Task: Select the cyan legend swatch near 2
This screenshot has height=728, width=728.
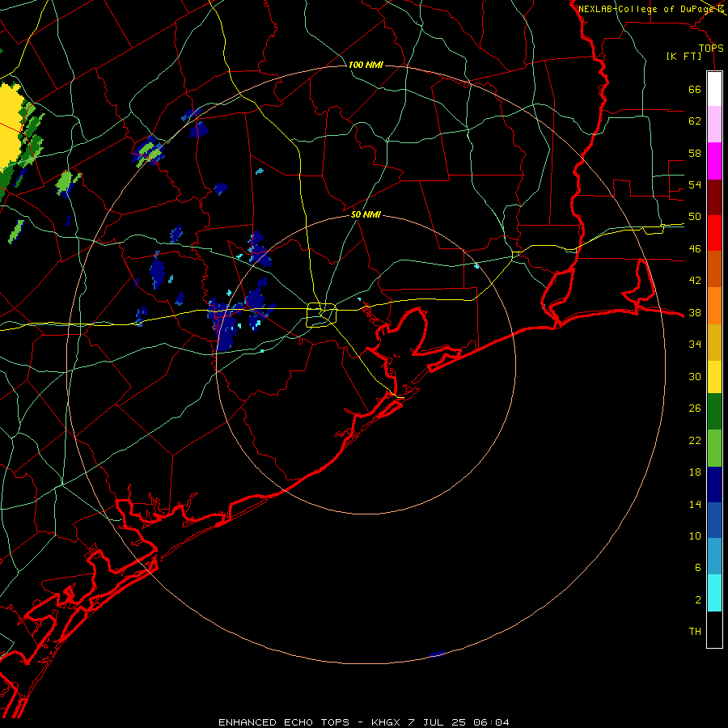Action: (x=714, y=593)
